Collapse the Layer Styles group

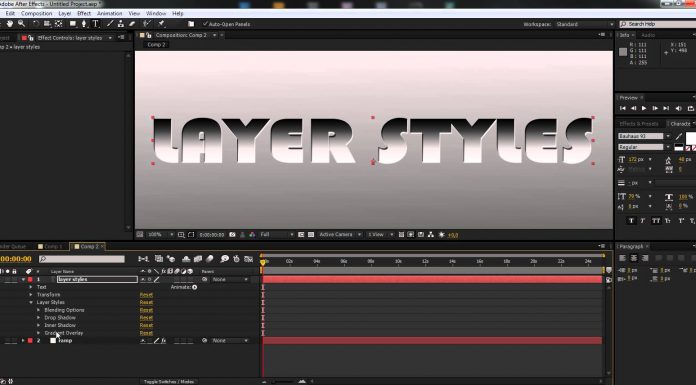31,302
